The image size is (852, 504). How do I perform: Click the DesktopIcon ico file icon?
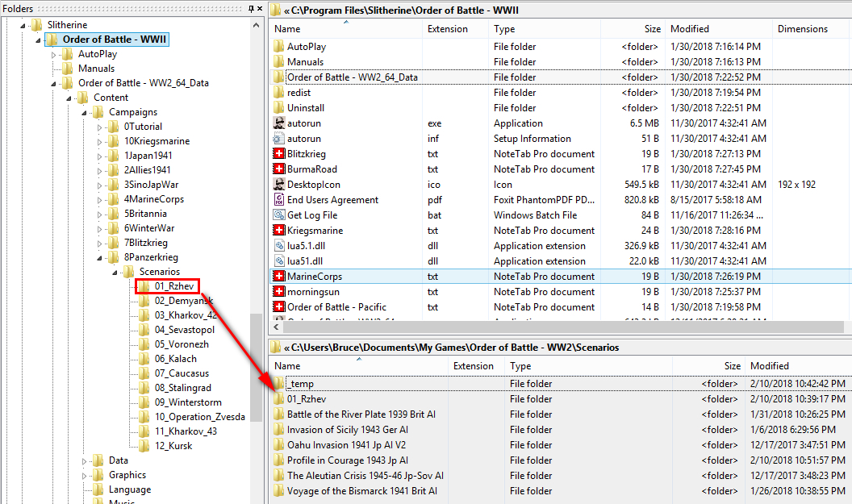pos(278,184)
